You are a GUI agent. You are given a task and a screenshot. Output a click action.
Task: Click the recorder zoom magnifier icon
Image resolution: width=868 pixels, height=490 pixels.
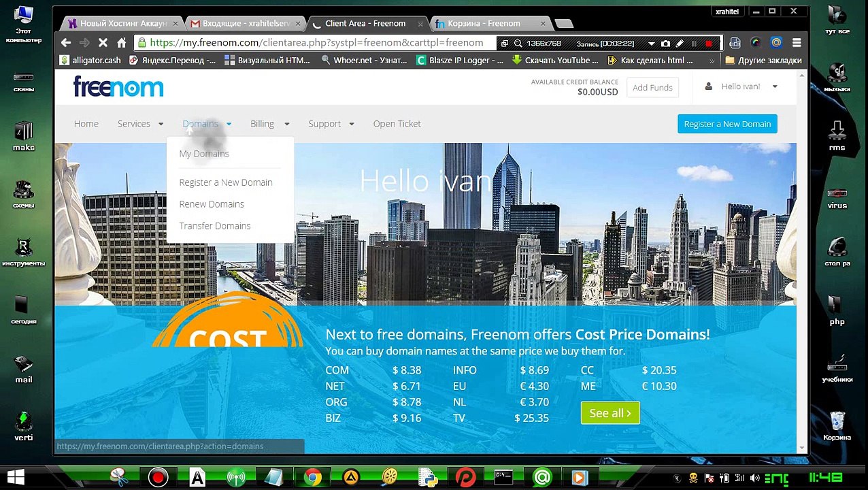pyautogui.click(x=518, y=44)
